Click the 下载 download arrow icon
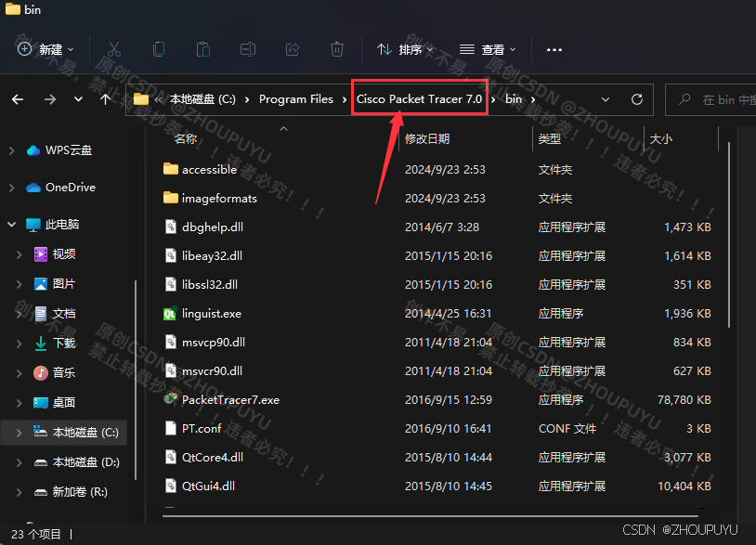The height and width of the screenshot is (545, 756). (x=41, y=344)
